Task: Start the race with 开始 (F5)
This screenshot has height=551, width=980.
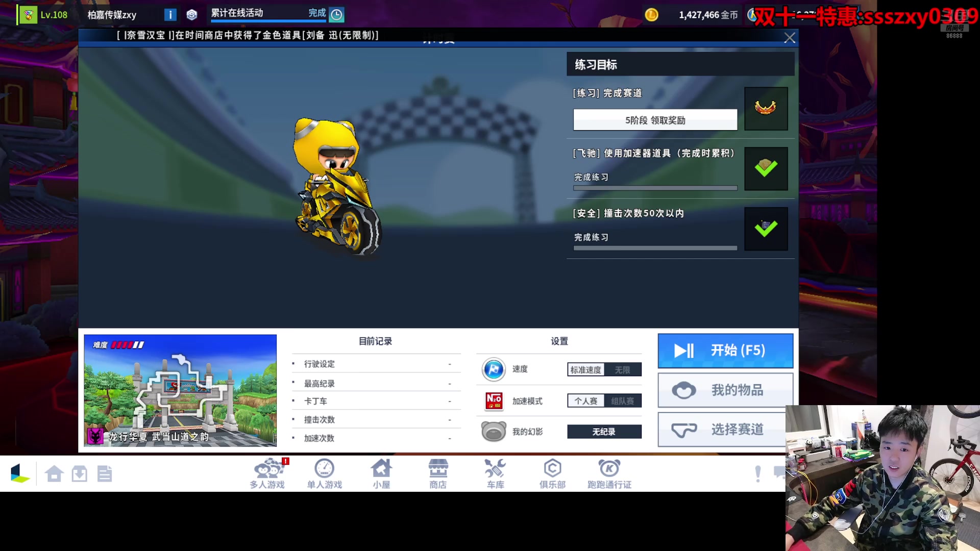Action: click(x=725, y=350)
